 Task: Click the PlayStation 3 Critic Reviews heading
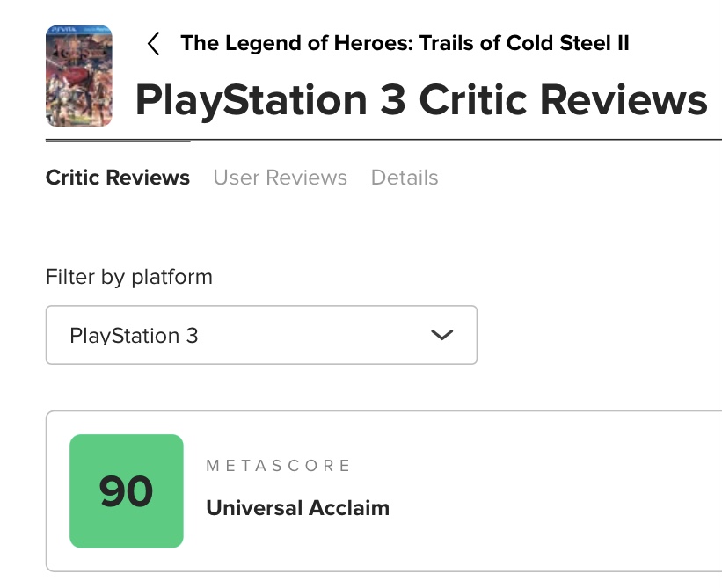(420, 100)
